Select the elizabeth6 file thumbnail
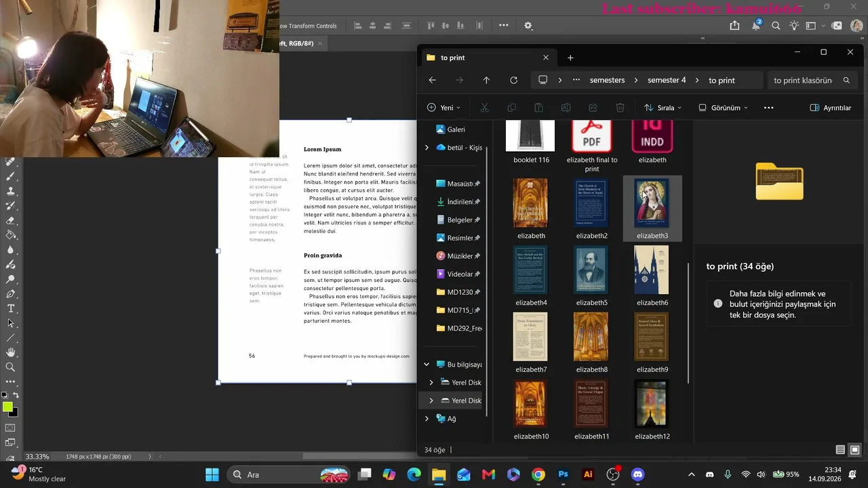The height and width of the screenshot is (488, 868). click(652, 277)
